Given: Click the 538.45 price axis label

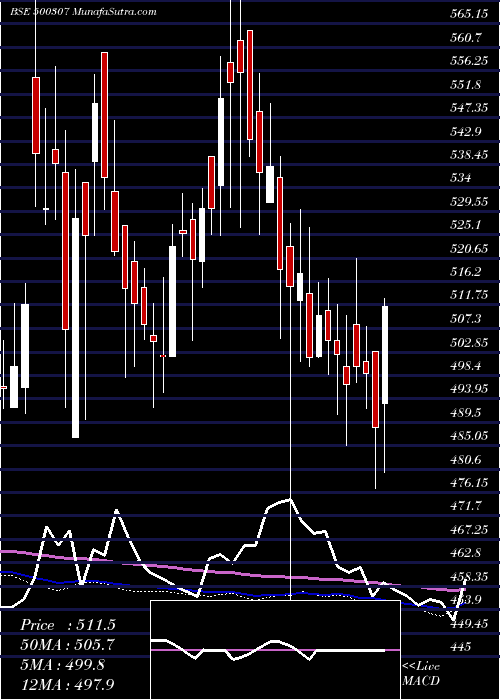Looking at the screenshot, I should point(469,155).
